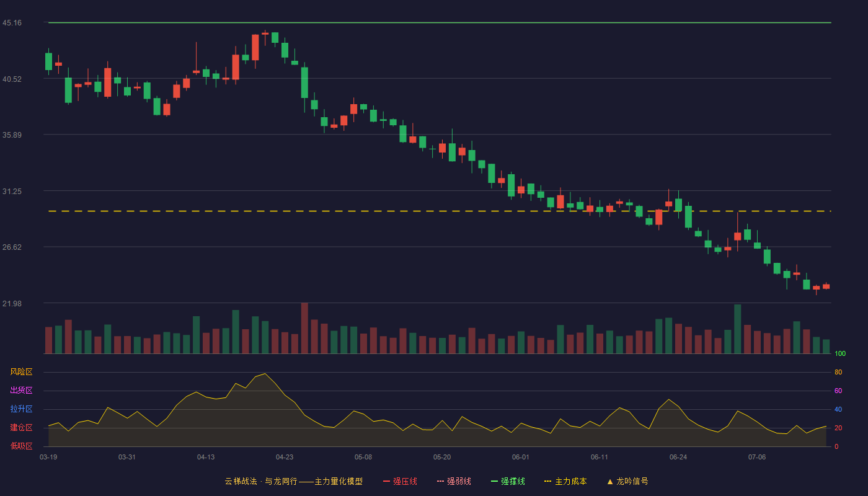Toggle the 强弱线 legend series
Viewport: 868px width, 496px height.
[x=454, y=481]
